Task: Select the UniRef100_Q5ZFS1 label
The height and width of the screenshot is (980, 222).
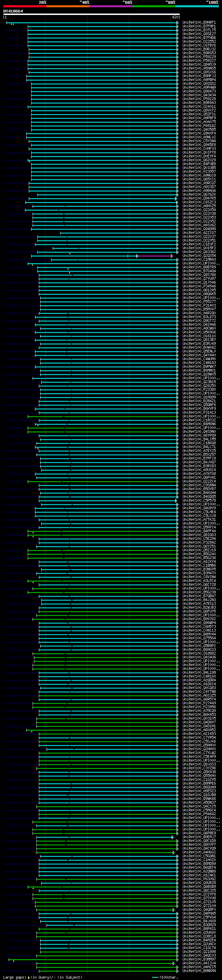Action: (x=199, y=114)
